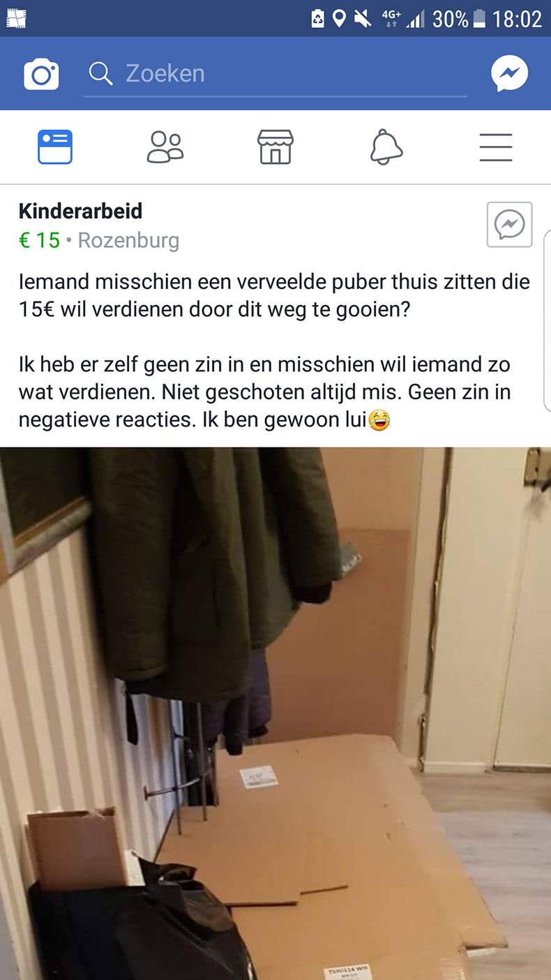This screenshot has height=980, width=551.
Task: Tap the 18:02 clock in status bar
Action: [x=517, y=19]
